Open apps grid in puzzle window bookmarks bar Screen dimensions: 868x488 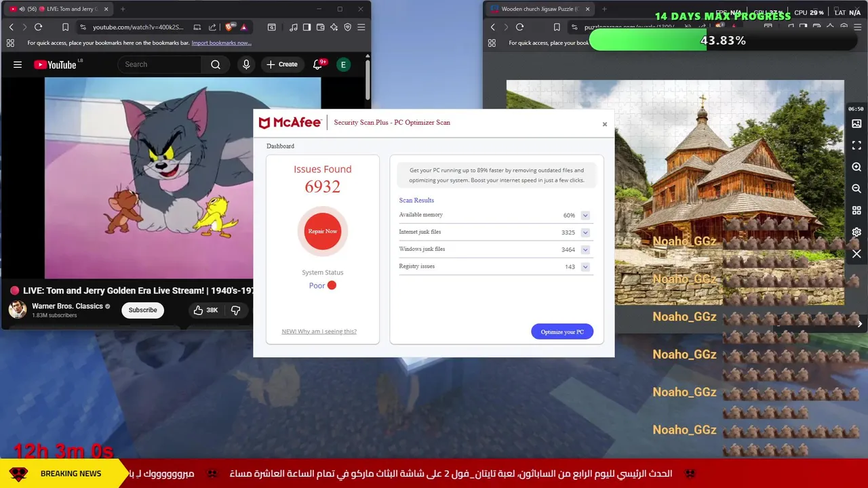click(492, 43)
